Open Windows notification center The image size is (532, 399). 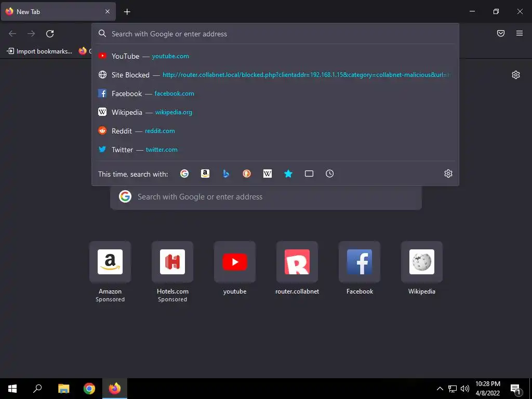click(x=515, y=389)
